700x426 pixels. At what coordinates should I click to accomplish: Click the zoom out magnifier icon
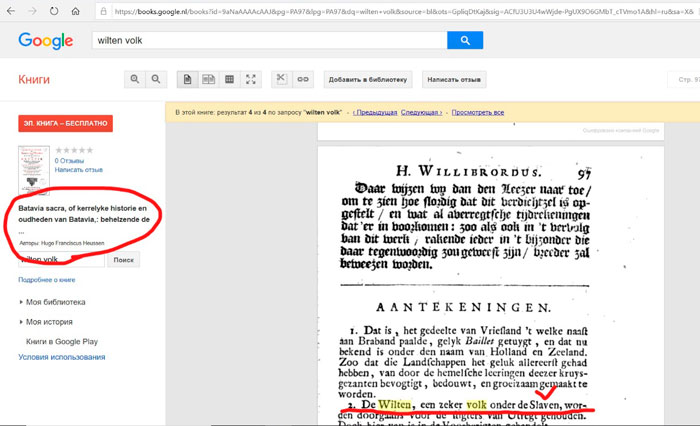[x=156, y=79]
